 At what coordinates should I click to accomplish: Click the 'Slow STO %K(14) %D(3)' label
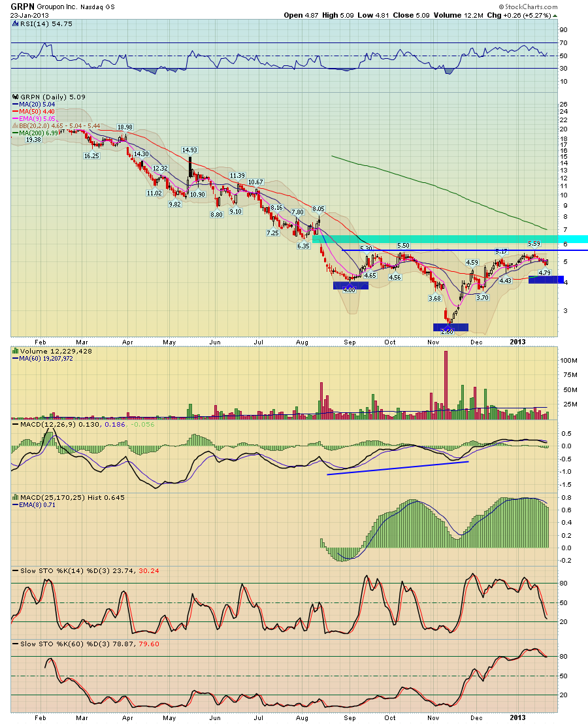(x=63, y=570)
